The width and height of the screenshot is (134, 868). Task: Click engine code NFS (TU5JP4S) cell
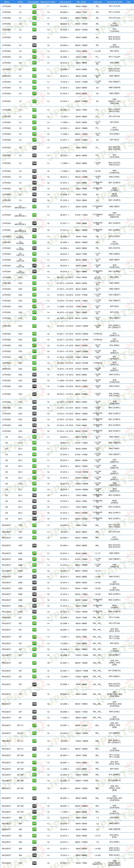click(114, 30)
